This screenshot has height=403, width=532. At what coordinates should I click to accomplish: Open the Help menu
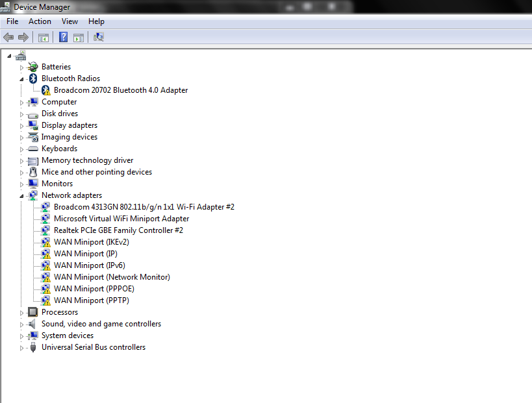[x=96, y=21]
